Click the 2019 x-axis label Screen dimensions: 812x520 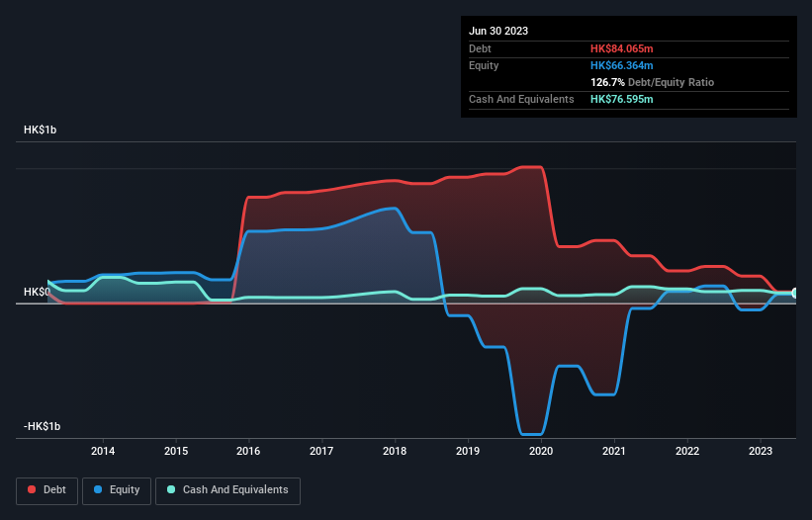468,451
